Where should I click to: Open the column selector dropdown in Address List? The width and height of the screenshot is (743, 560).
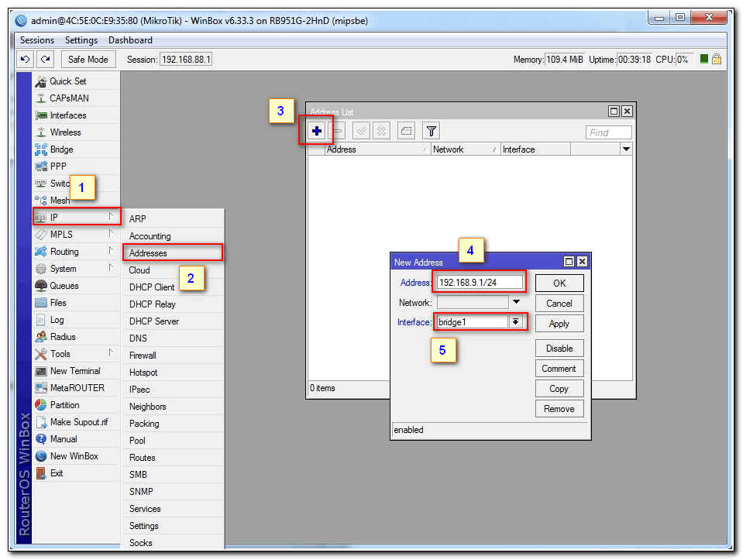click(626, 149)
